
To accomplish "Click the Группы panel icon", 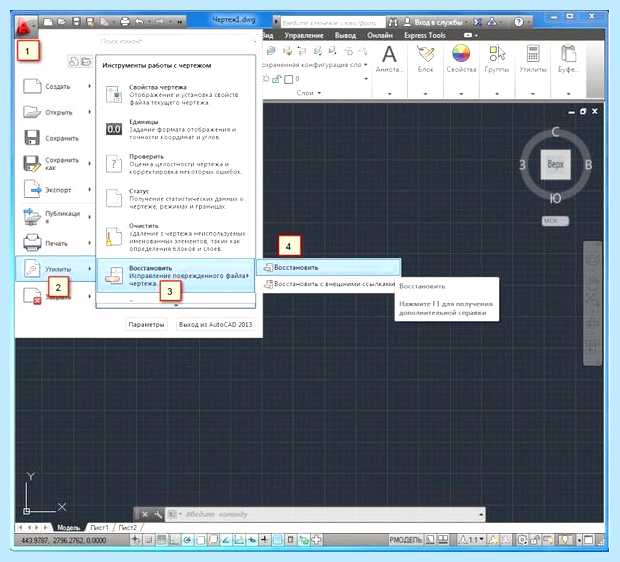I will pos(497,54).
